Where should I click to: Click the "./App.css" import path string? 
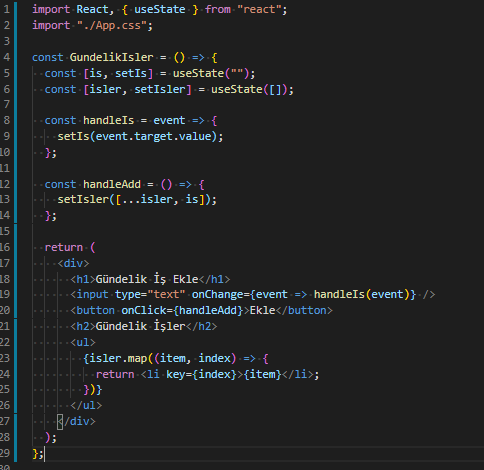(112, 26)
